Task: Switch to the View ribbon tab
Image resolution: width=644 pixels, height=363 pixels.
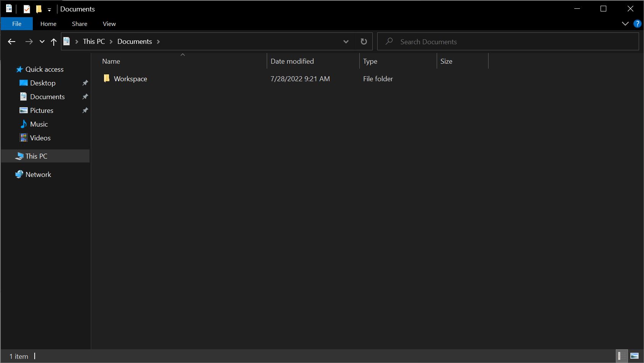Action: tap(109, 24)
